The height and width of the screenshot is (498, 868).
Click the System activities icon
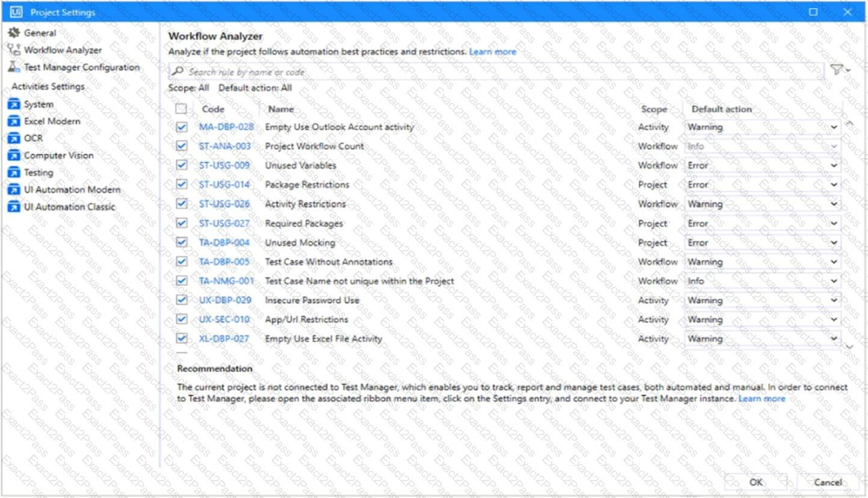(x=13, y=104)
